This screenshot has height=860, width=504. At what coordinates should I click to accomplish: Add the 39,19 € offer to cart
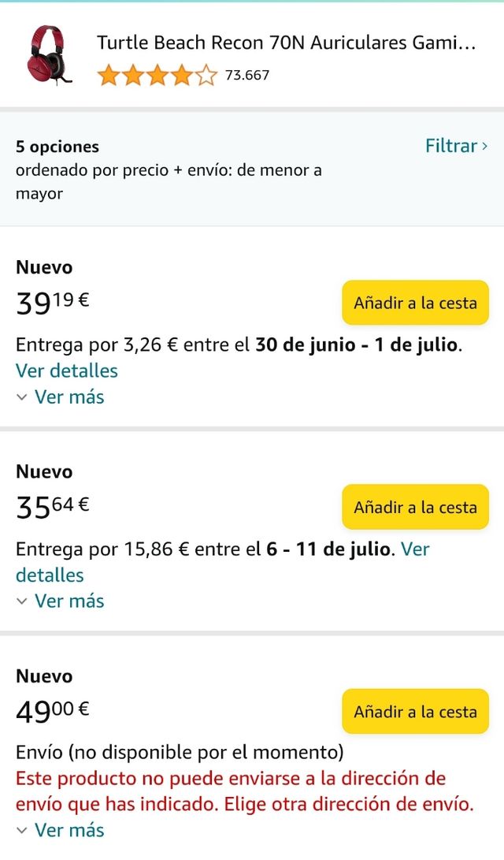tap(415, 303)
